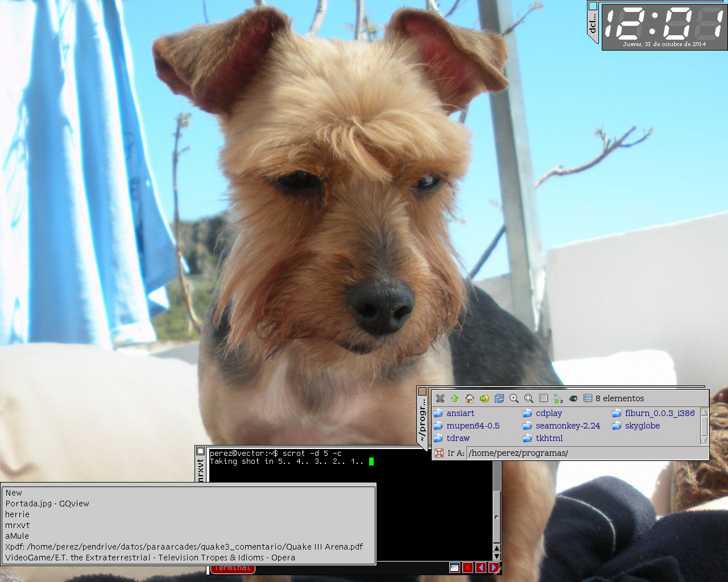728x582 pixels.
Task: Click the file manager scrollbar up arrow
Action: pos(705,412)
